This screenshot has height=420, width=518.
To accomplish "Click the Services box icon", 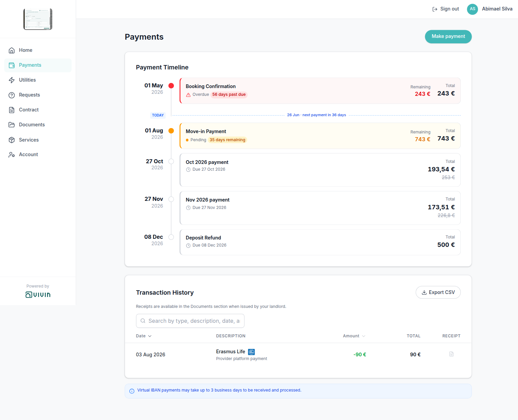I will [12, 140].
